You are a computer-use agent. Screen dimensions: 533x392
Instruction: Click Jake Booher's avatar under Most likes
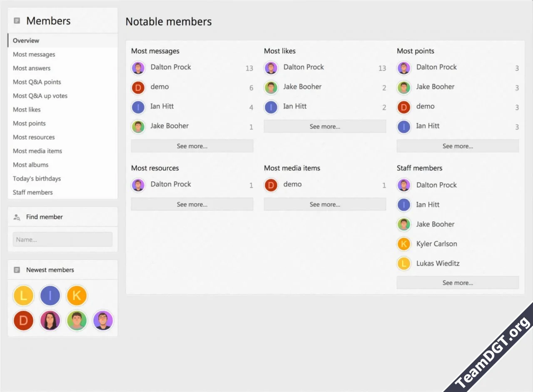pos(271,87)
